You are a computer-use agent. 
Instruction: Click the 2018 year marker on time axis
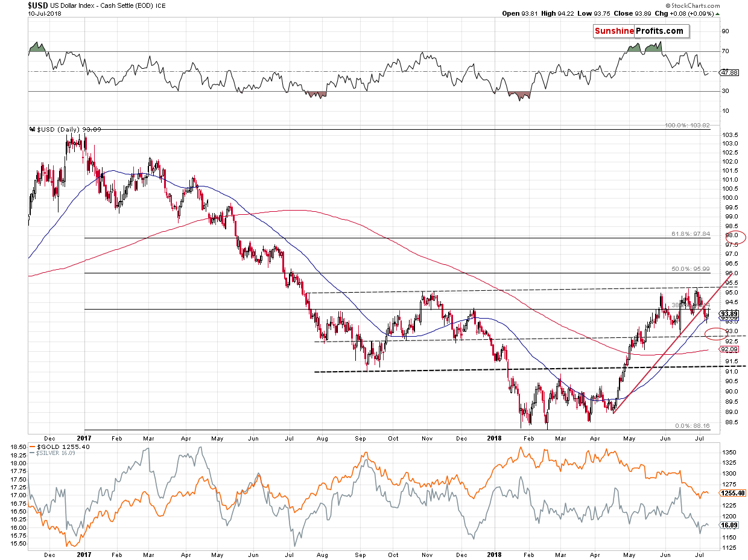coord(495,437)
